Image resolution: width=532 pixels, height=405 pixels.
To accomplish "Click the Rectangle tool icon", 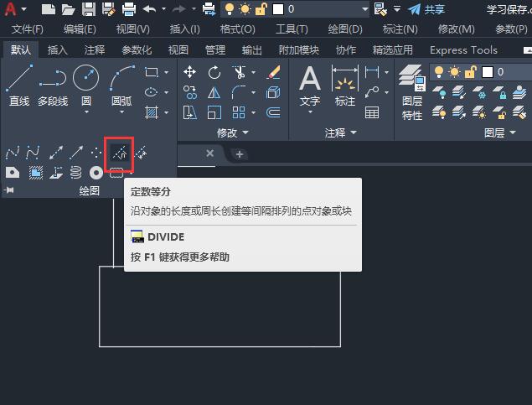I will coord(152,72).
